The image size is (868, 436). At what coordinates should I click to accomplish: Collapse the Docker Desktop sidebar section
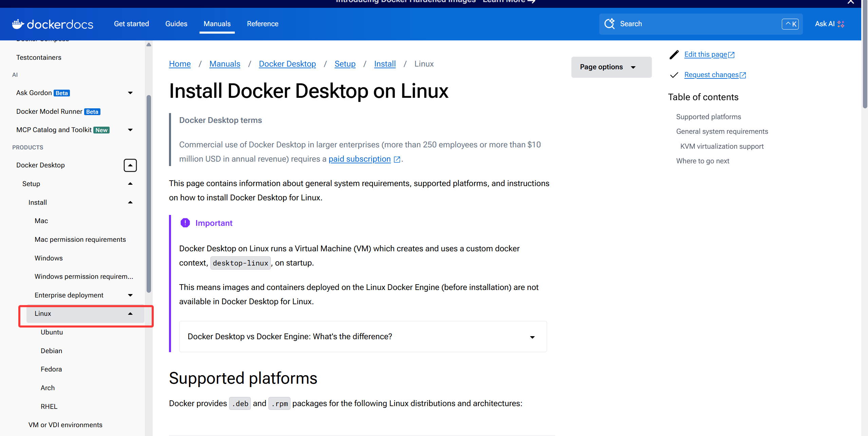130,165
